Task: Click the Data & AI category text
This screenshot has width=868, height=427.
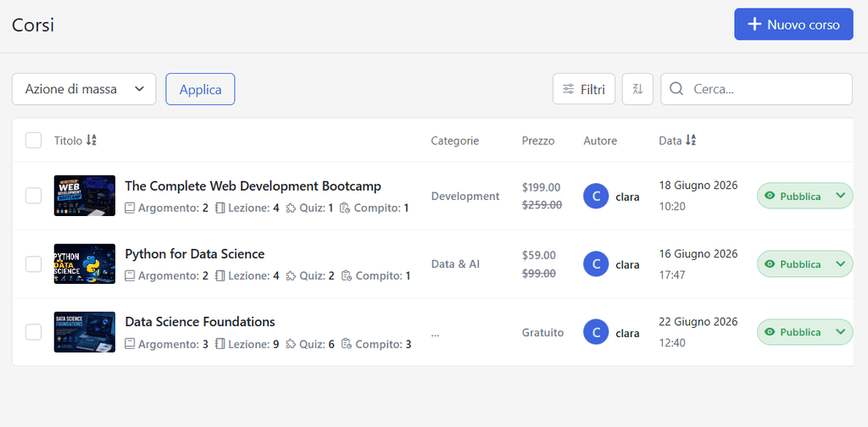Action: tap(455, 263)
